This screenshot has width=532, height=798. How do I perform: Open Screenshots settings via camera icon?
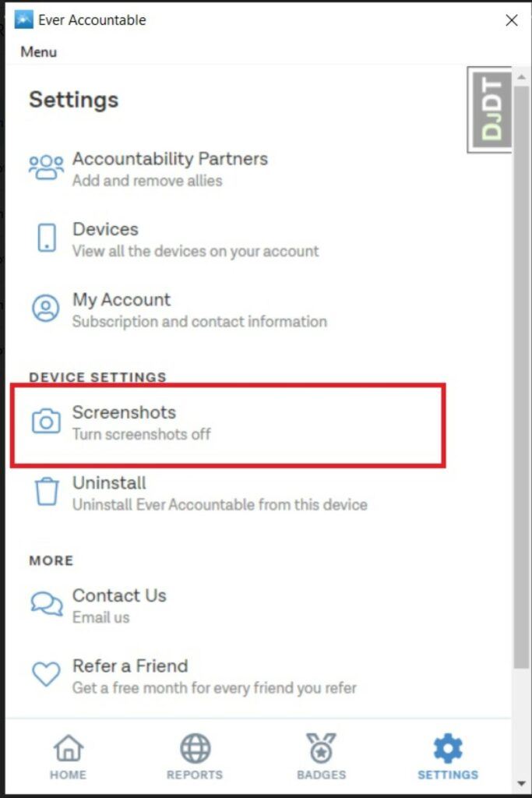coord(47,420)
